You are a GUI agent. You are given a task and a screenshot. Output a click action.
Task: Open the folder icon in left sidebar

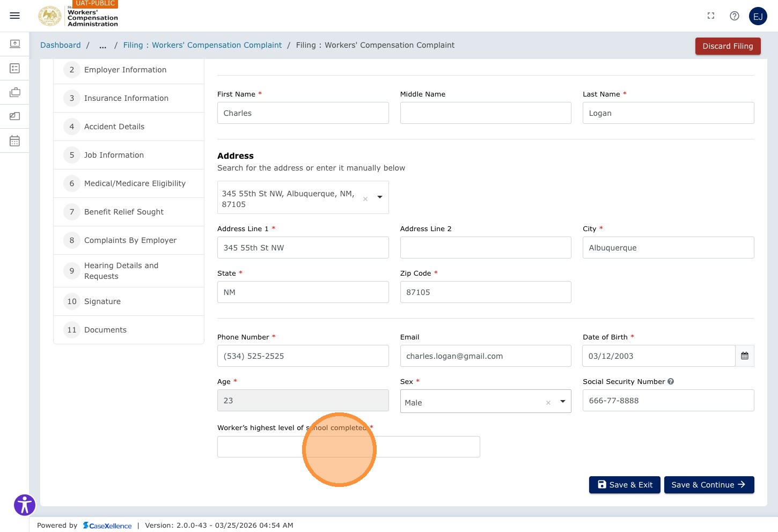(15, 116)
